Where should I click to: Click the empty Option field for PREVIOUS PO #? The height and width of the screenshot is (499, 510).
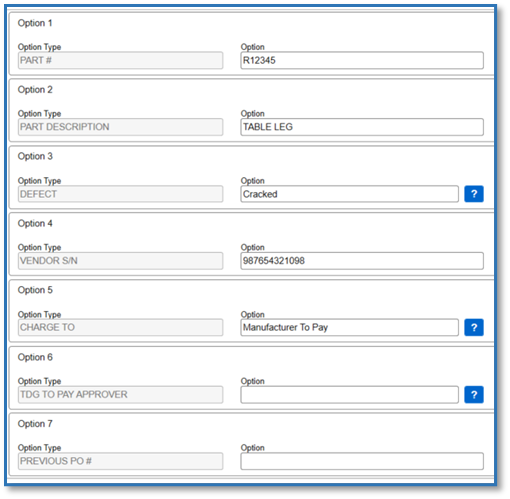click(x=362, y=461)
